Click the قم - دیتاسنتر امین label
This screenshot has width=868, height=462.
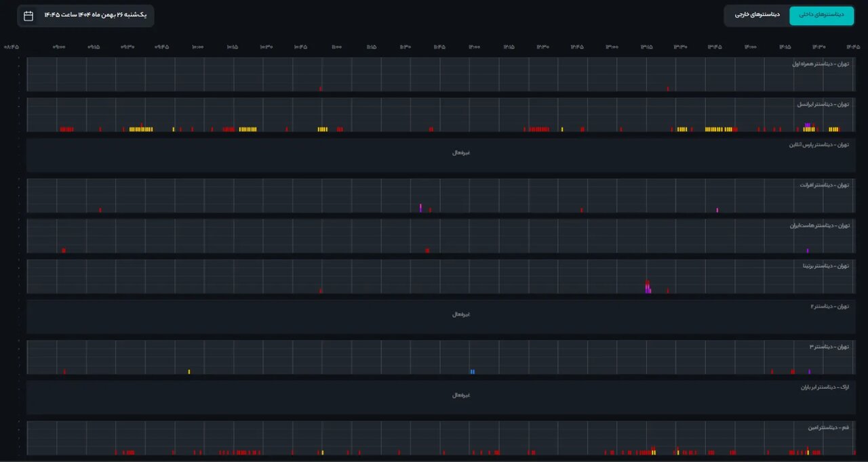pos(828,427)
